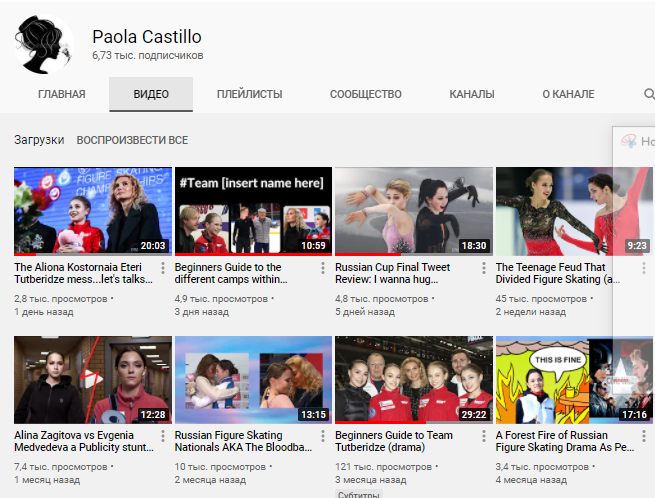
Task: Open the ПЛЕЙЛИСТЫ tab
Action: tap(249, 94)
